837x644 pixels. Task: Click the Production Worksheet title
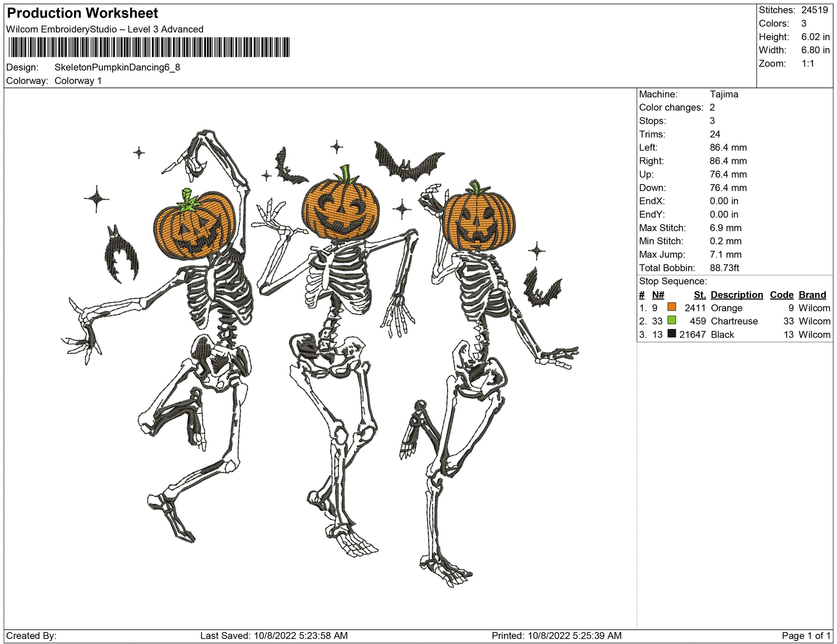pyautogui.click(x=83, y=13)
